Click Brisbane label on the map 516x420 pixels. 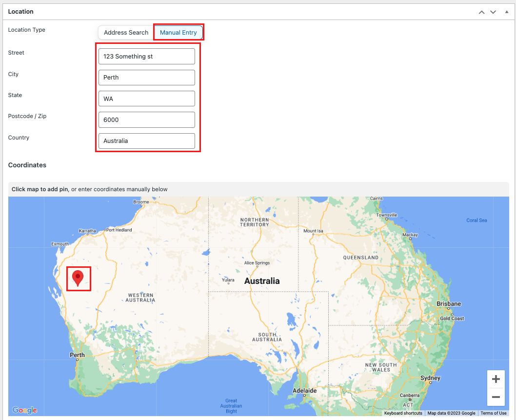click(x=449, y=304)
